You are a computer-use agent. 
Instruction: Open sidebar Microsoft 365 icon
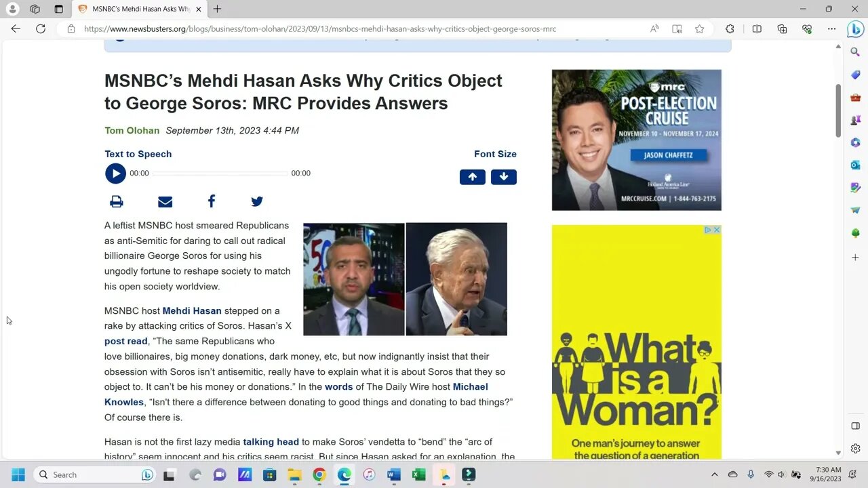point(855,142)
